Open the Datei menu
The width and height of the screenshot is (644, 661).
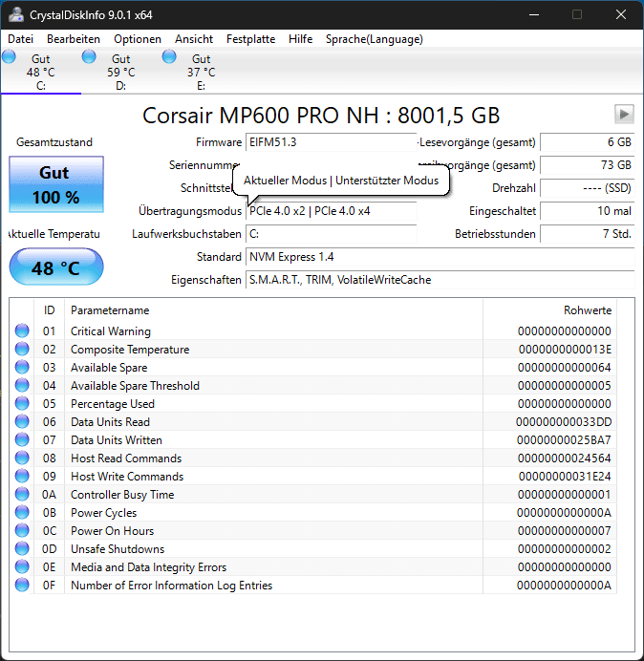tap(20, 39)
